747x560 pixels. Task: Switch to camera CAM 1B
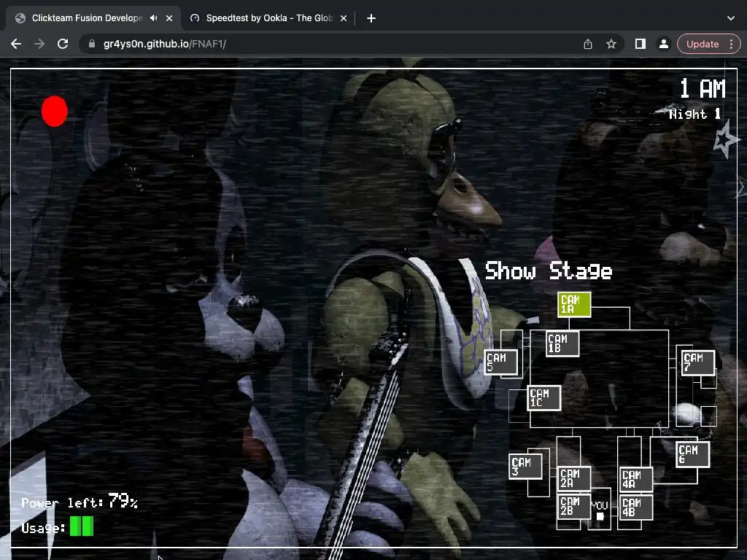tap(562, 343)
